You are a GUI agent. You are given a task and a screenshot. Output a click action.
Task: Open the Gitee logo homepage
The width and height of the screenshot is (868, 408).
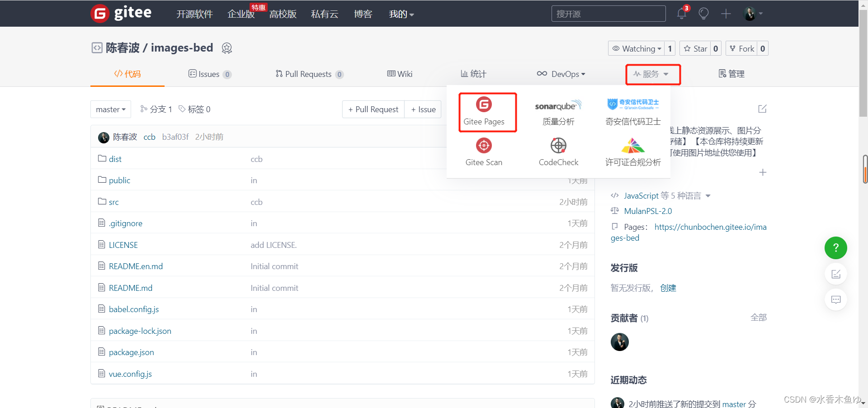tap(121, 13)
